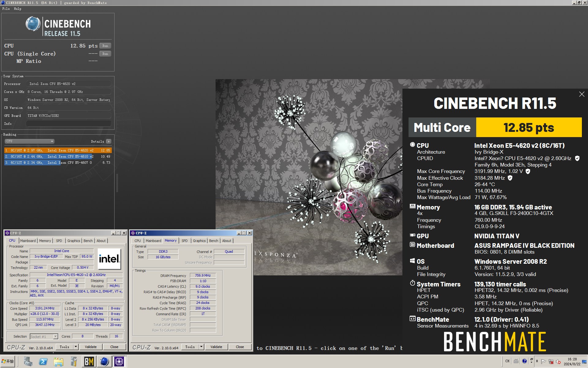This screenshot has height=368, width=588.
Task: Open Action Center flag icon
Action: pyautogui.click(x=544, y=361)
